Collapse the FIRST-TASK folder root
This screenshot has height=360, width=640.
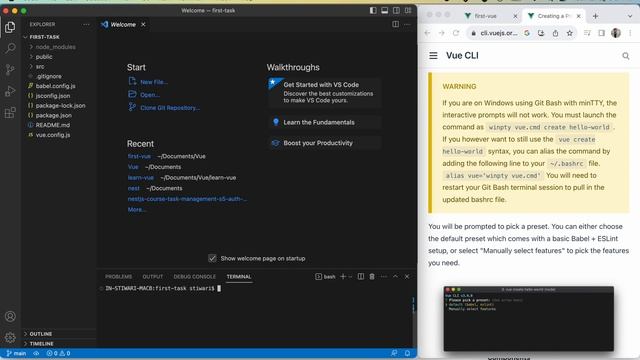coord(44,37)
